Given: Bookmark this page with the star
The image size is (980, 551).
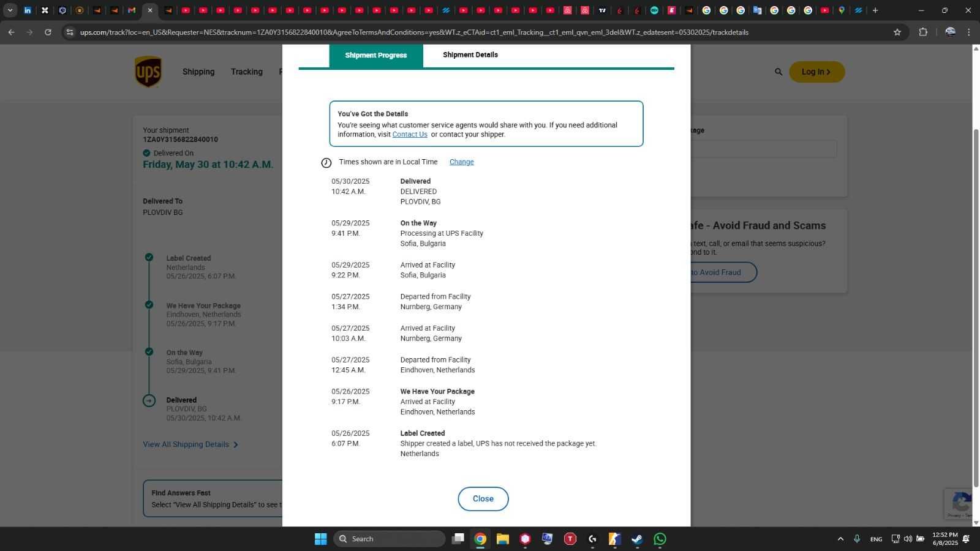Looking at the screenshot, I should coord(897,32).
